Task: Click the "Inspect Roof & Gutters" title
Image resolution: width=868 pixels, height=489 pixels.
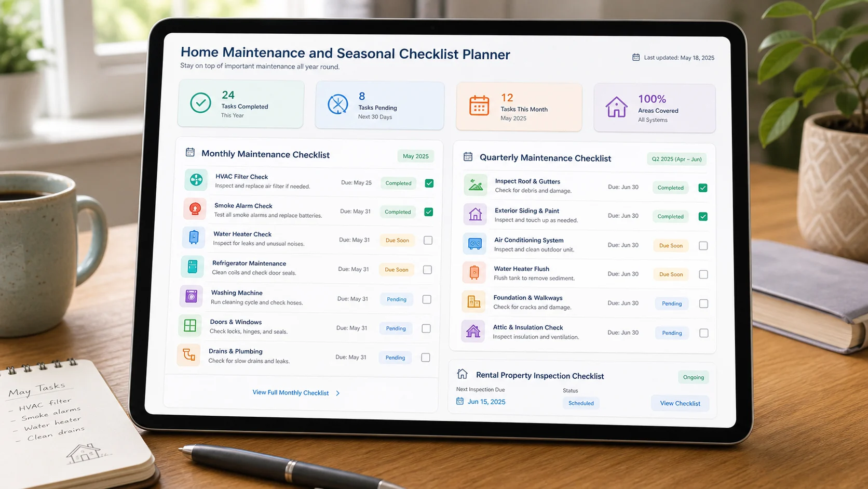Action: pyautogui.click(x=527, y=181)
